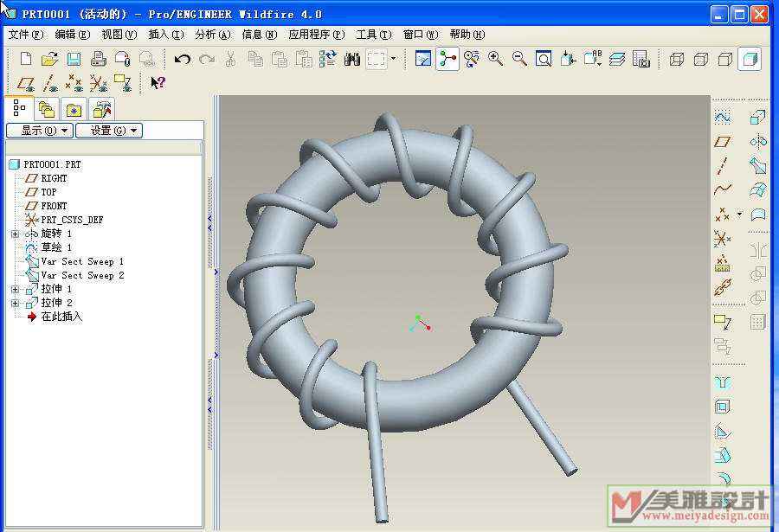Screen dimensions: 779x532
Task: Select Var Sect Sweep 1 in model tree
Action: [82, 261]
